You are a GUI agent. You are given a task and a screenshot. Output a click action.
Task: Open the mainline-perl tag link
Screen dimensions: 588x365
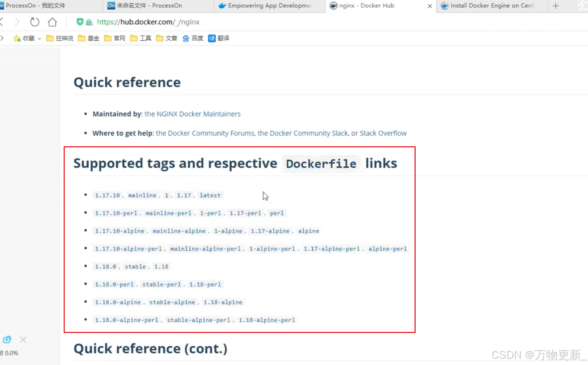pyautogui.click(x=168, y=213)
